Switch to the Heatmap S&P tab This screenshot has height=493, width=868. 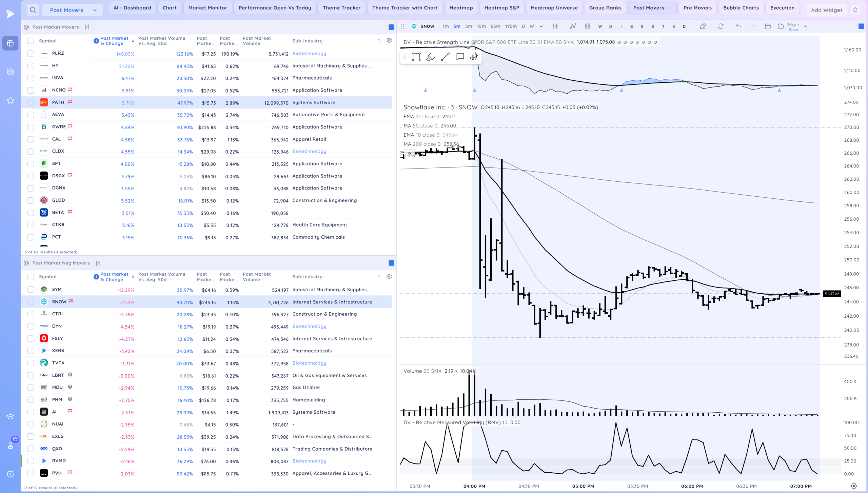(x=501, y=7)
